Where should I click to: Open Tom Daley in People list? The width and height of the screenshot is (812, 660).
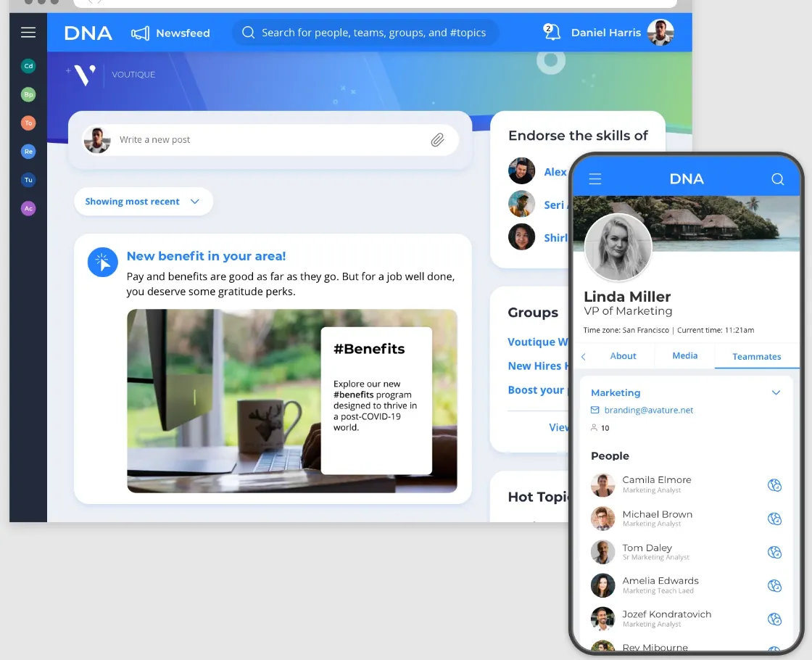(647, 548)
